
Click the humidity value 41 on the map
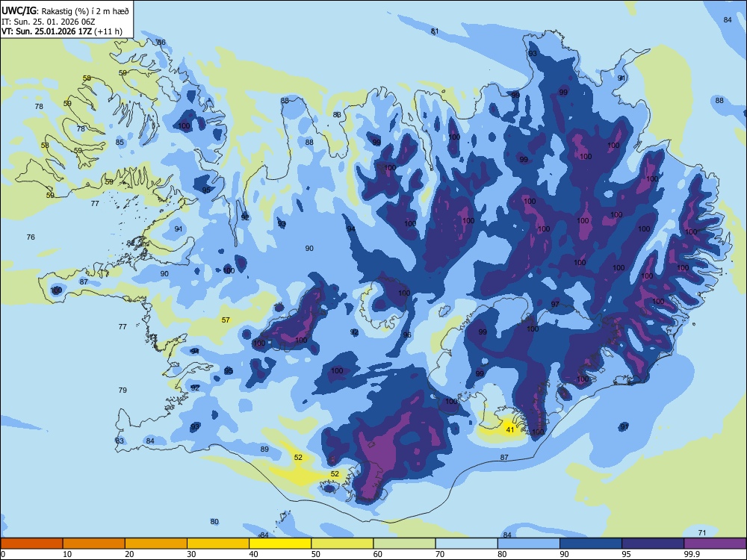coord(510,429)
